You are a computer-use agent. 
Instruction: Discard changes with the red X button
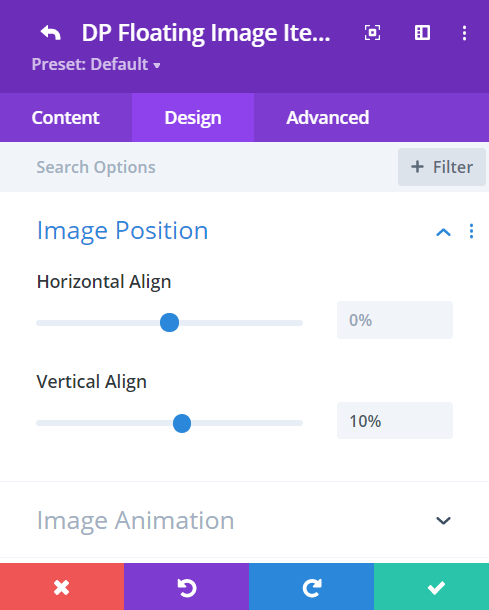62,587
